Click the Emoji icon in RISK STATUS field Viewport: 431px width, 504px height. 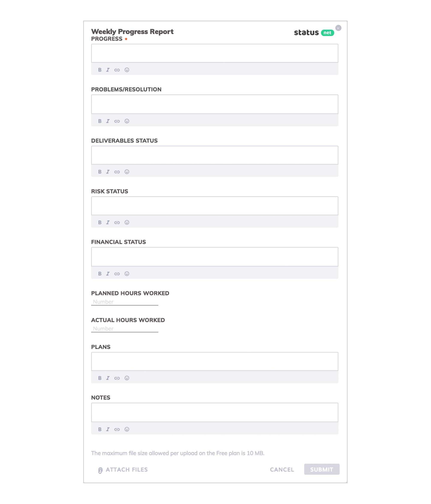click(127, 222)
